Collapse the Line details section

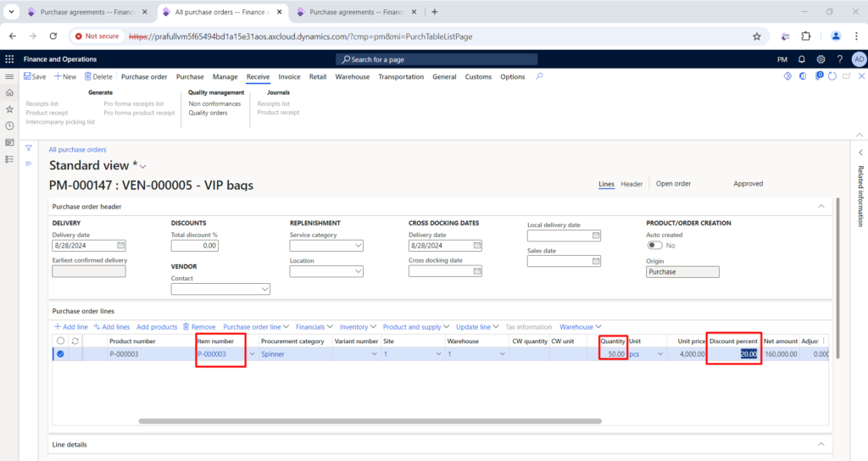pos(821,444)
